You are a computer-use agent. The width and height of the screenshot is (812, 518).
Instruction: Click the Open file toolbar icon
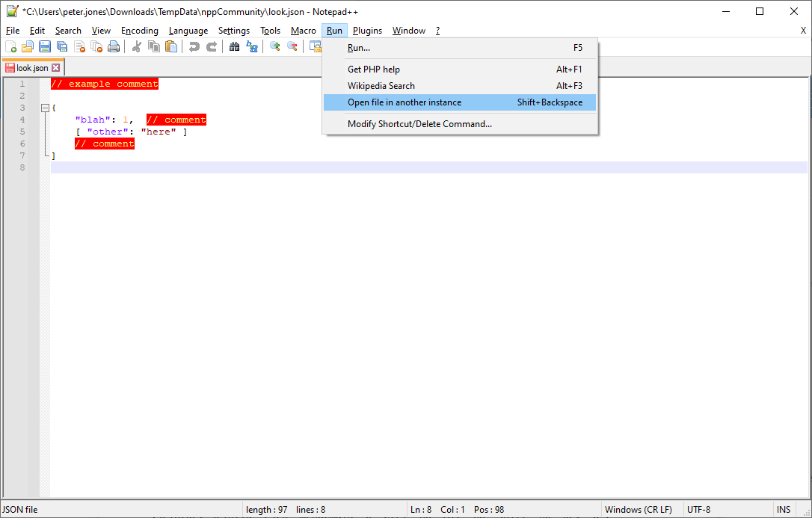[x=28, y=47]
